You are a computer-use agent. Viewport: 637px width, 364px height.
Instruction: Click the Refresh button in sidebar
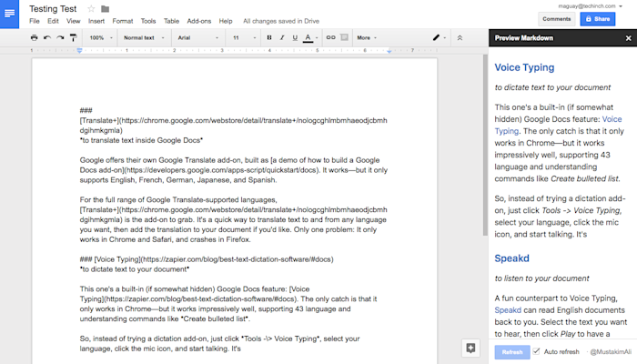coord(511,352)
